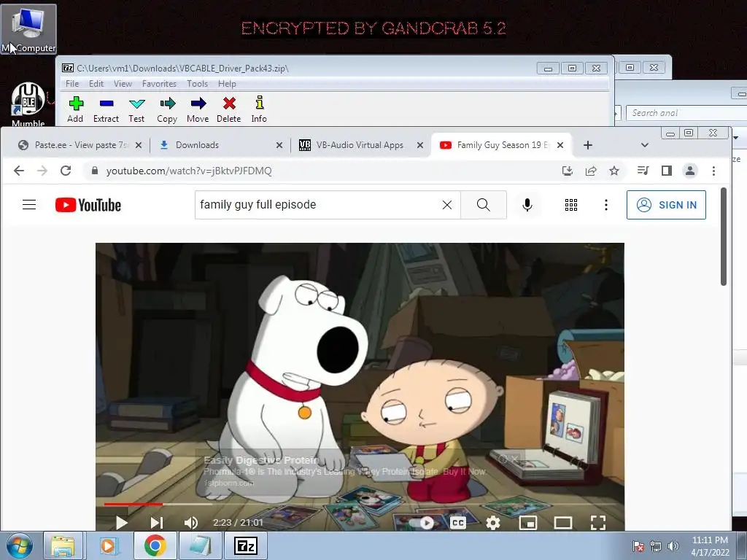Run Test on archive in 7-Zip

pos(136,110)
